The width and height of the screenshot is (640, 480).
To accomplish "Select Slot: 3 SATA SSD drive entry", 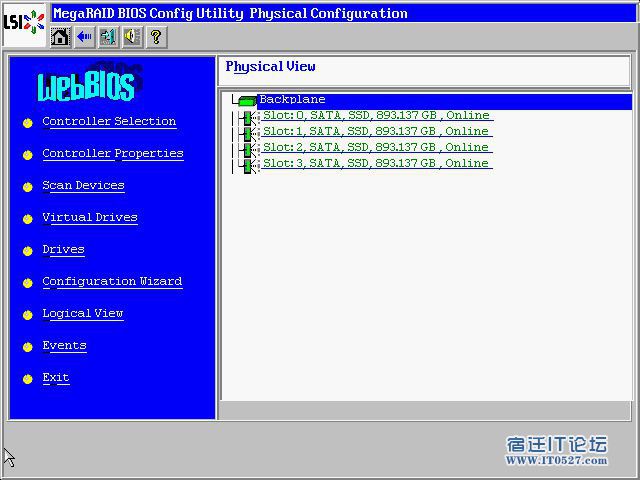I will (377, 163).
